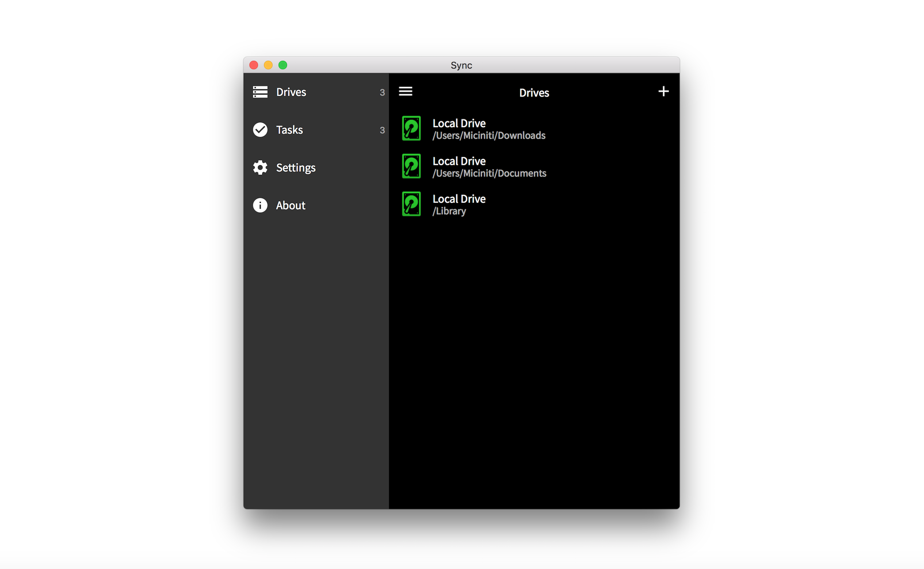Open the Drives sidebar menu item
924x569 pixels.
coord(291,92)
